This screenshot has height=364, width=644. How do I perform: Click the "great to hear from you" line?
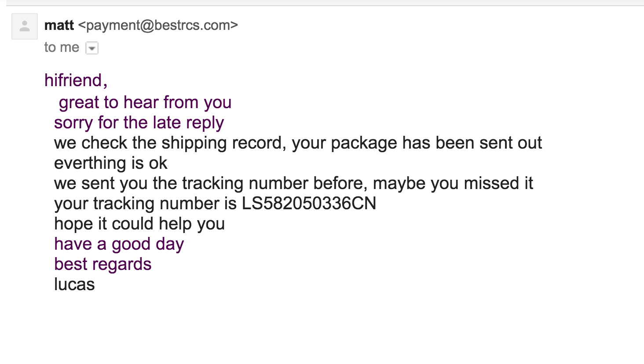click(145, 102)
